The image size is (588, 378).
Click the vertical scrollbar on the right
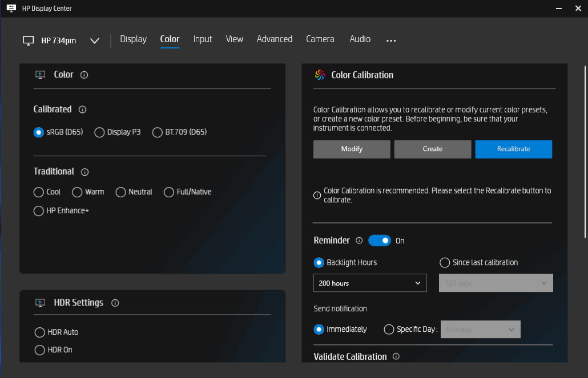tap(585, 152)
